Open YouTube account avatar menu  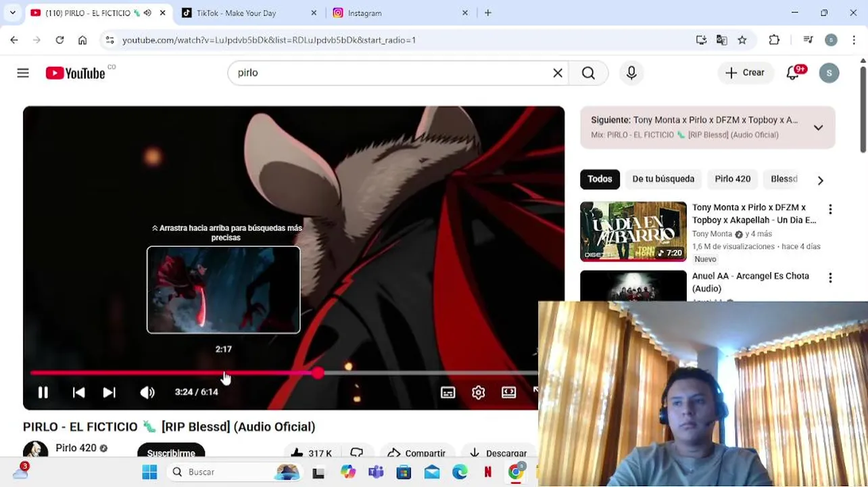pos(829,73)
